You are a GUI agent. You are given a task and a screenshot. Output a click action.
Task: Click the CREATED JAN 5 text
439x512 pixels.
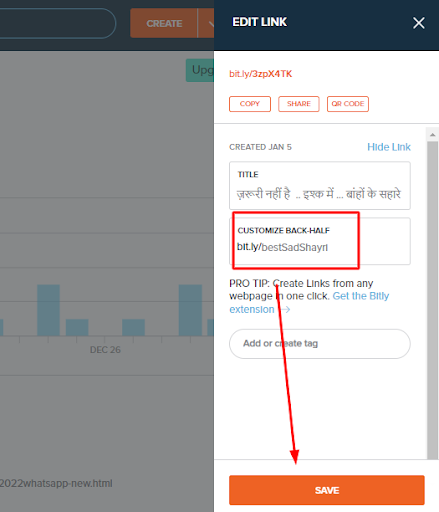click(260, 147)
